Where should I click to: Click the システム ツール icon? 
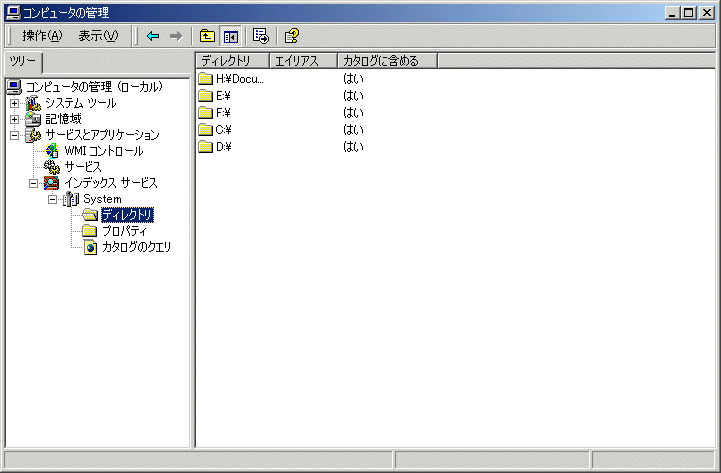33,103
